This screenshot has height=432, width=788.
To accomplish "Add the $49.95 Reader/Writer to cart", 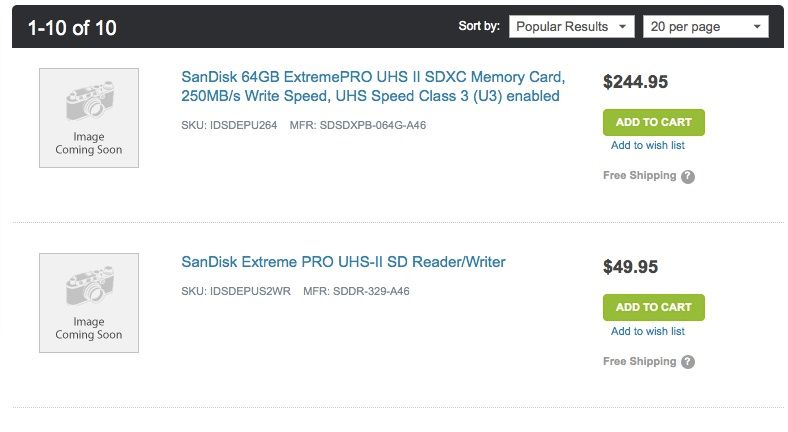I will [654, 307].
